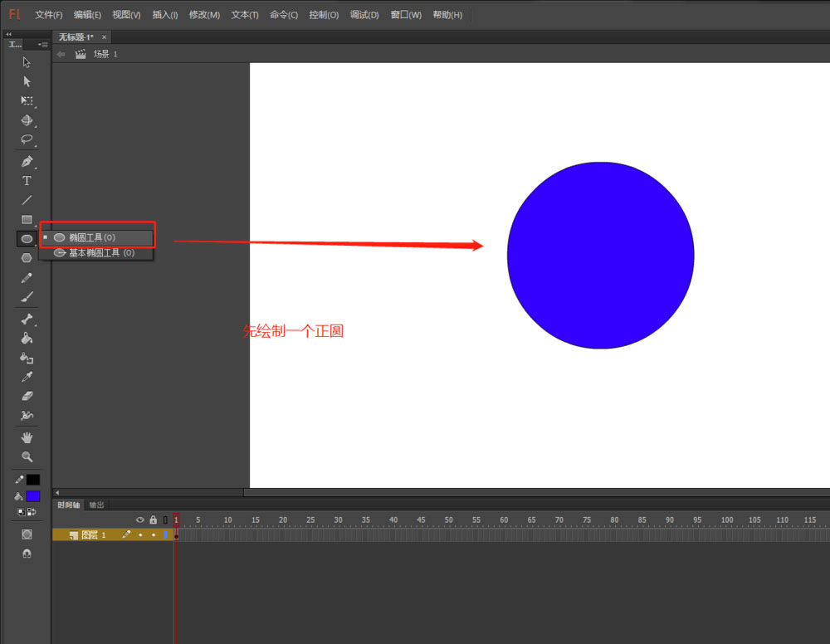Click frame 20 on timeline ruler

tap(282, 520)
